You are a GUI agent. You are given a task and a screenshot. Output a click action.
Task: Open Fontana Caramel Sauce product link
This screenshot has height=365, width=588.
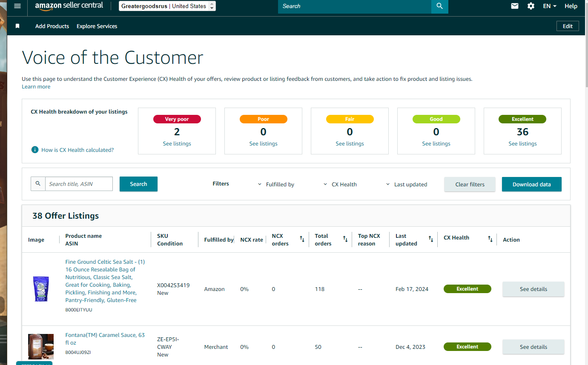[105, 339]
